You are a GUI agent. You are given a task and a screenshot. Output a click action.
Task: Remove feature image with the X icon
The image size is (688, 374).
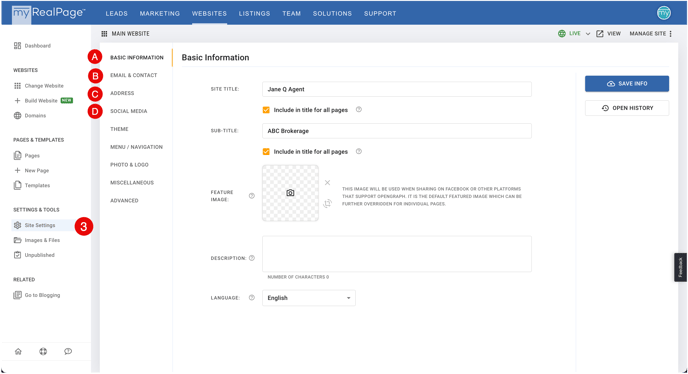tap(327, 183)
